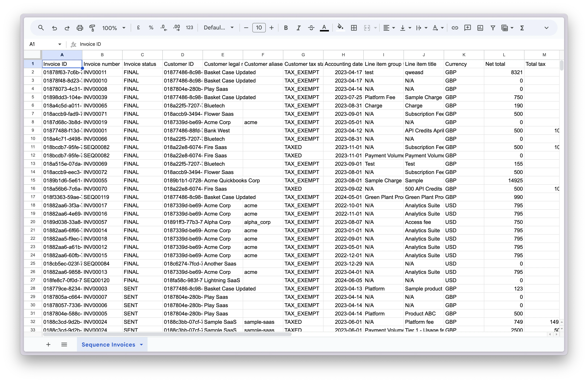Select the Product ABC cell
This screenshot has height=382, width=588.
click(x=424, y=314)
